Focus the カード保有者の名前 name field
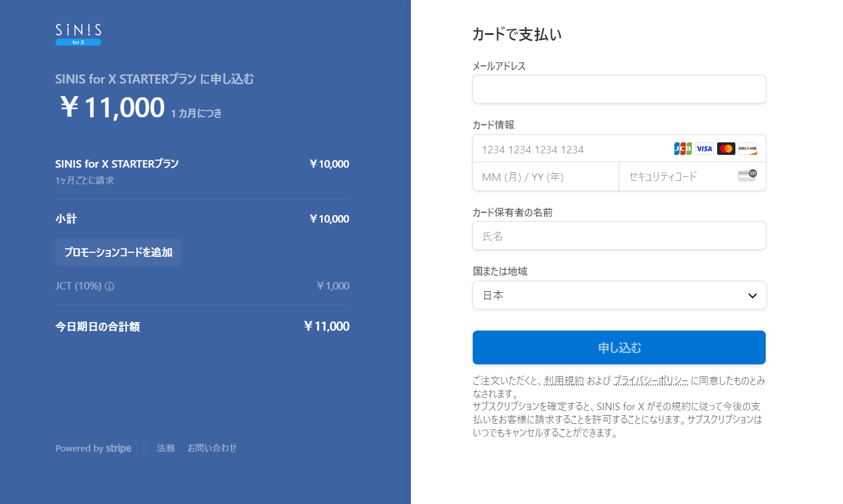The height and width of the screenshot is (504, 843). pos(619,236)
